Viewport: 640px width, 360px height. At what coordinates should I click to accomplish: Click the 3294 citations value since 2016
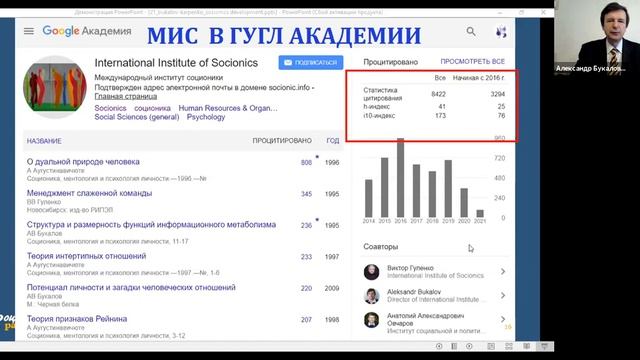[x=498, y=94]
